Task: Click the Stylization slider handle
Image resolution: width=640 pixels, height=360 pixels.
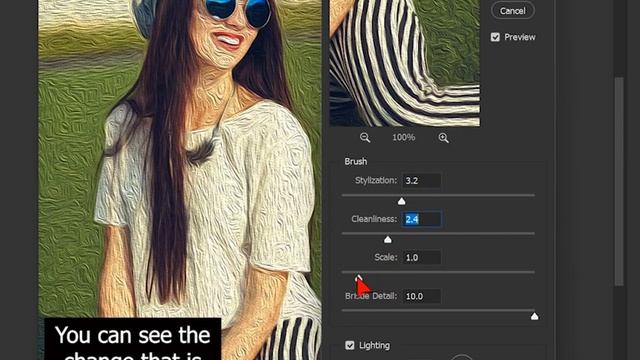Action: click(x=402, y=201)
